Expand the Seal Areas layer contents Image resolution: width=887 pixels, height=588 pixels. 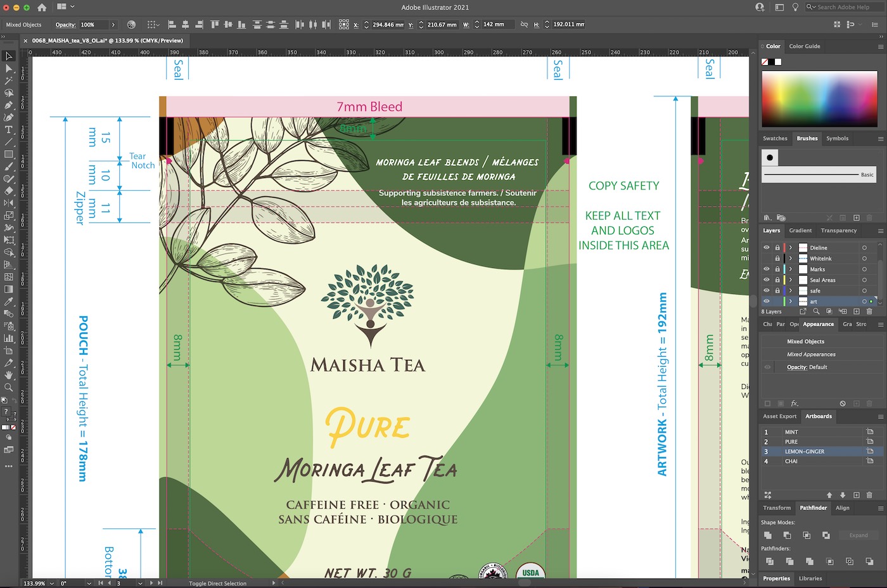click(791, 280)
